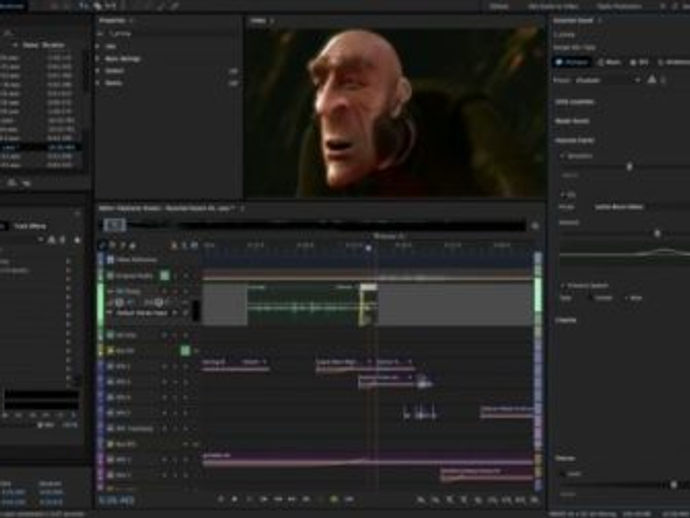The width and height of the screenshot is (690, 518).
Task: Save Essential Sound preset icon
Action: click(x=652, y=80)
